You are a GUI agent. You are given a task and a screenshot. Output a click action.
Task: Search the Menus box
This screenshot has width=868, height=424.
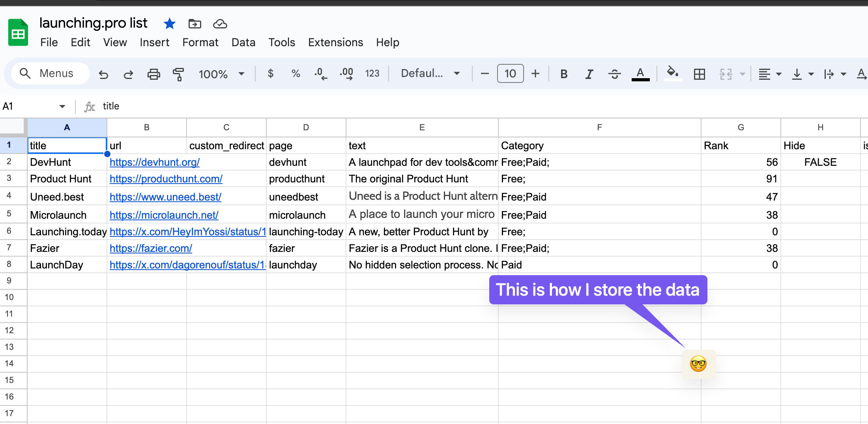pos(51,73)
